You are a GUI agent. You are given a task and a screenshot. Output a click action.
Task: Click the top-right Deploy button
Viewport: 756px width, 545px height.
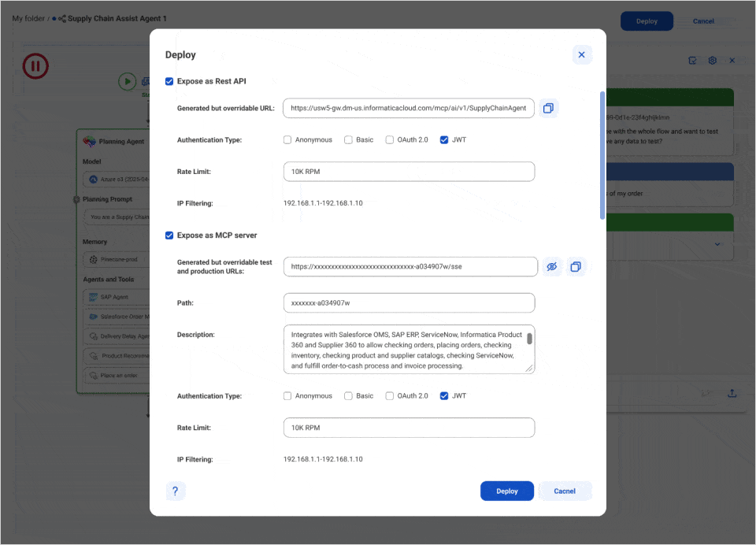point(647,21)
